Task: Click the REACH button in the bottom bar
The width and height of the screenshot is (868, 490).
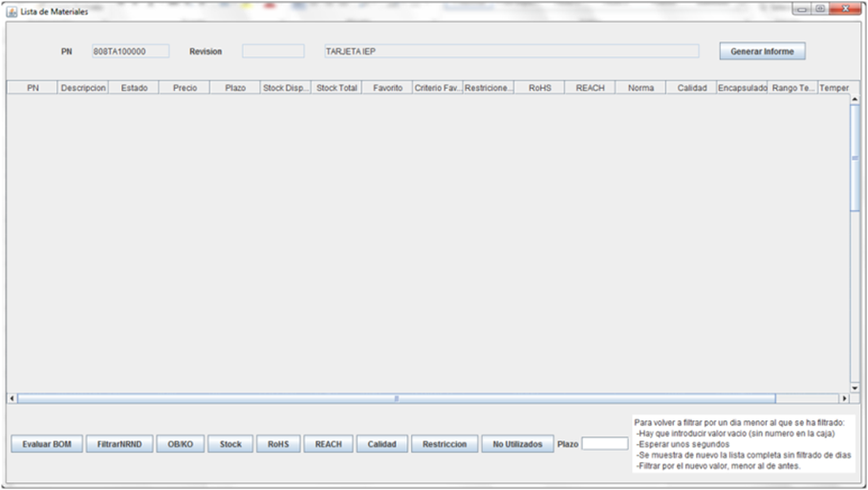Action: coord(328,444)
